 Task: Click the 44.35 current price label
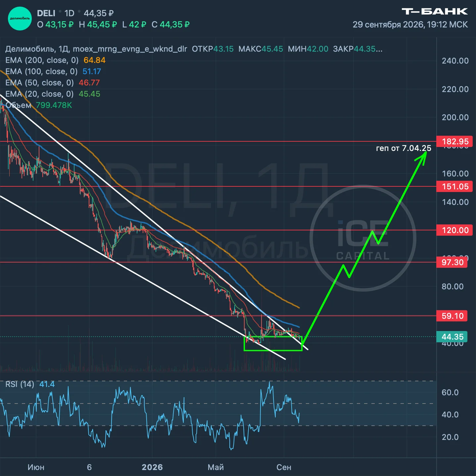pos(452,337)
